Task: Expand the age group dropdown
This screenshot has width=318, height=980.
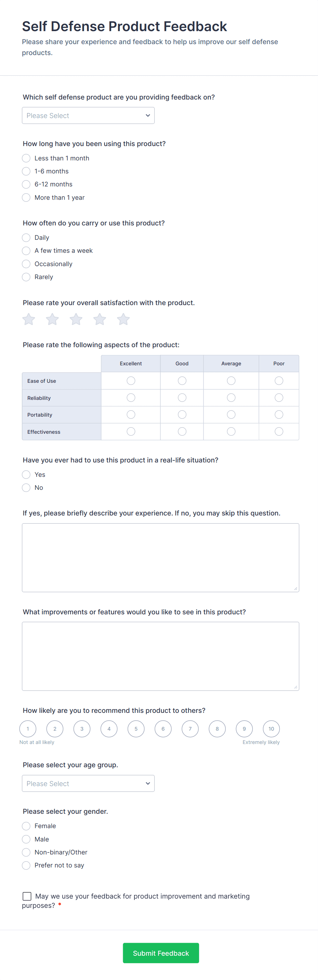Action: (88, 783)
